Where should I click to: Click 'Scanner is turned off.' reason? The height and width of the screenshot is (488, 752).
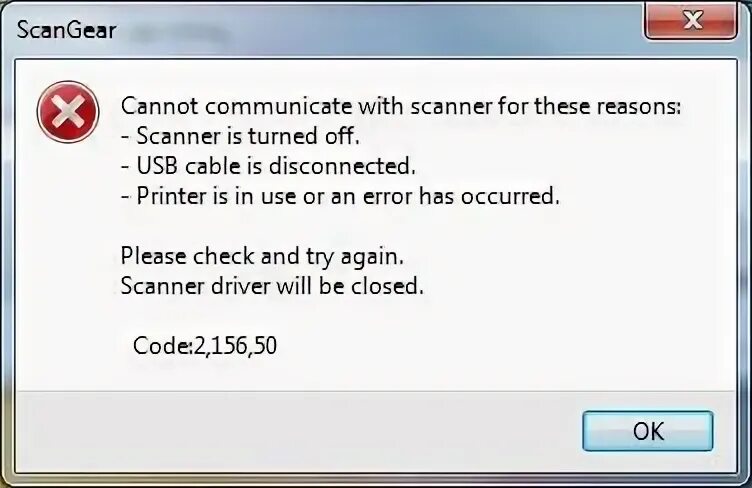pos(240,136)
